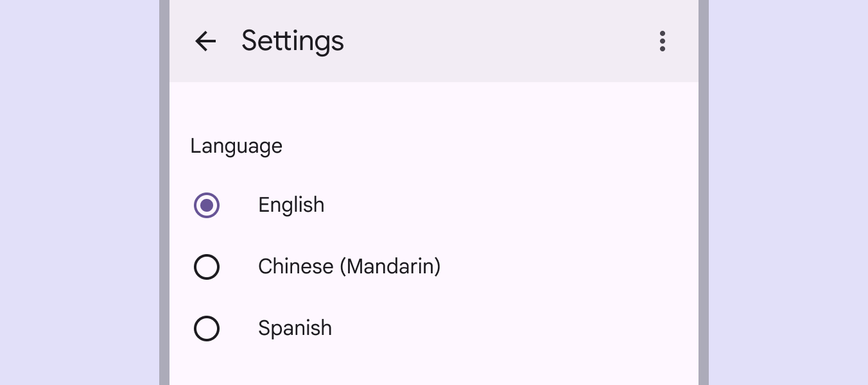
Task: Select the Spanish radio button circle
Action: tap(207, 329)
